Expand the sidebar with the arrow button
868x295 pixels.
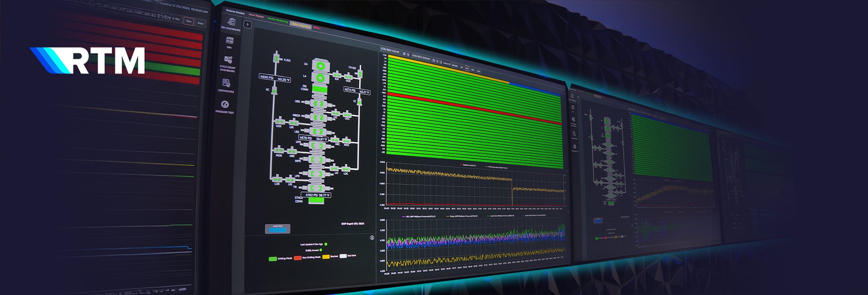(247, 25)
